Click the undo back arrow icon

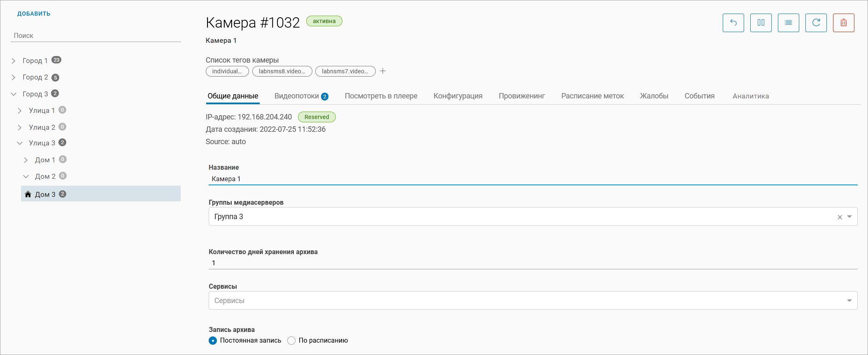[733, 23]
